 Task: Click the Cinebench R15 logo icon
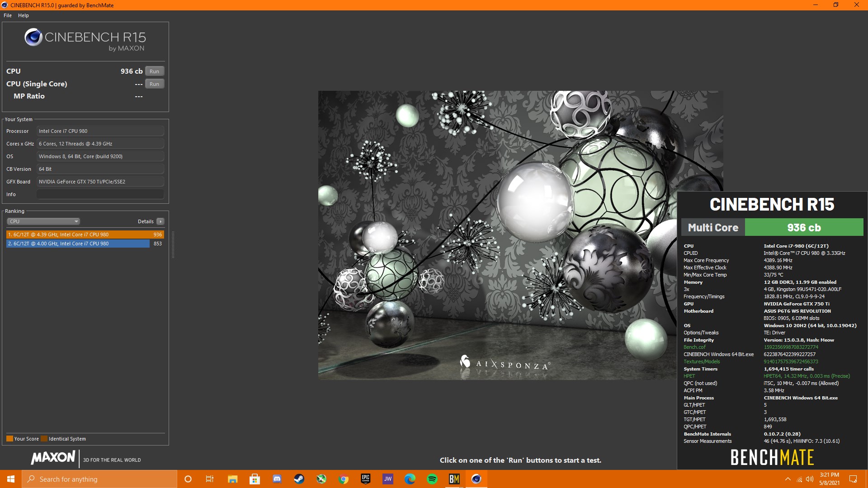click(33, 37)
